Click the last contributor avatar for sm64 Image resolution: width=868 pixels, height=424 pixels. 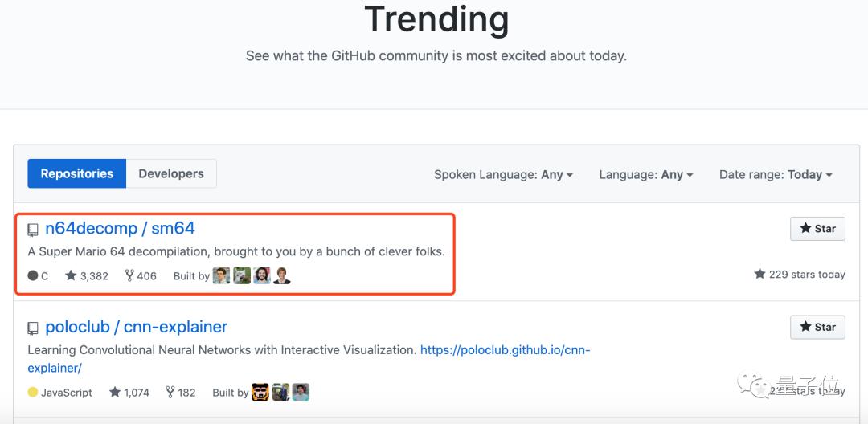(281, 275)
